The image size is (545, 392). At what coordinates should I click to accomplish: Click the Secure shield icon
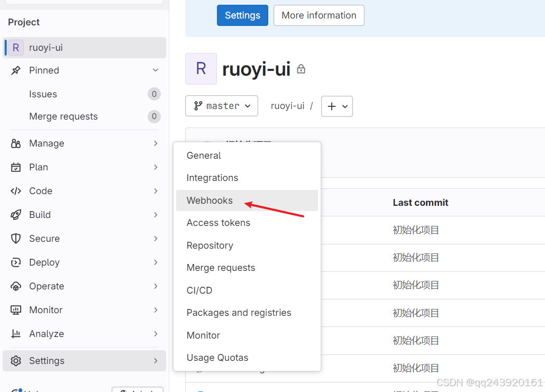click(x=16, y=239)
